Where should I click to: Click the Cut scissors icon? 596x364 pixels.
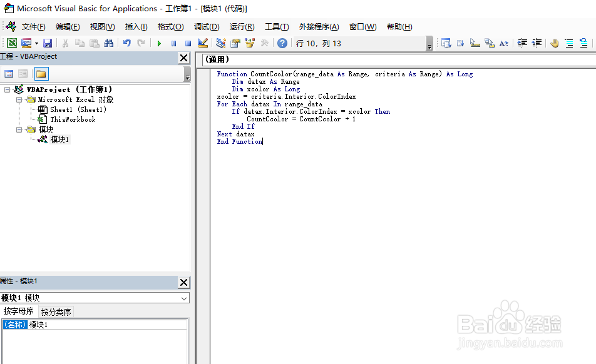point(65,43)
